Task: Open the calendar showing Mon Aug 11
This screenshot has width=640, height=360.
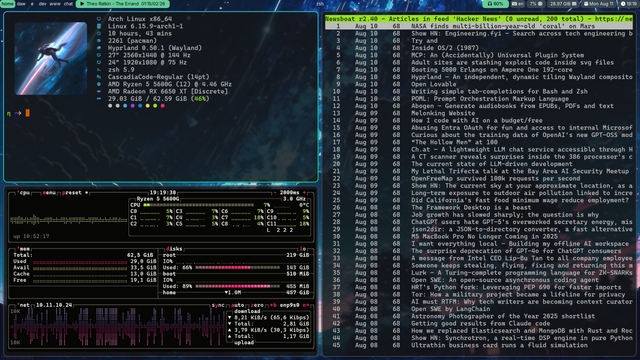Action: point(599,4)
